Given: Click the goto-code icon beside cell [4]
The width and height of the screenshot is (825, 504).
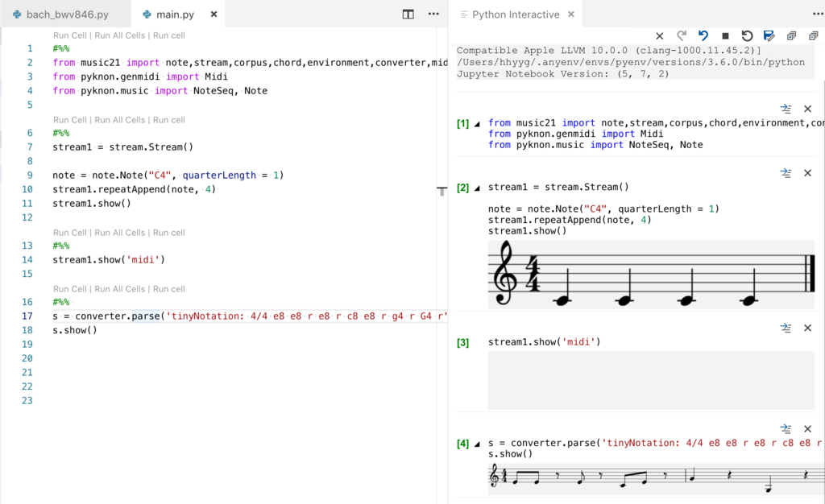Looking at the screenshot, I should pyautogui.click(x=786, y=428).
